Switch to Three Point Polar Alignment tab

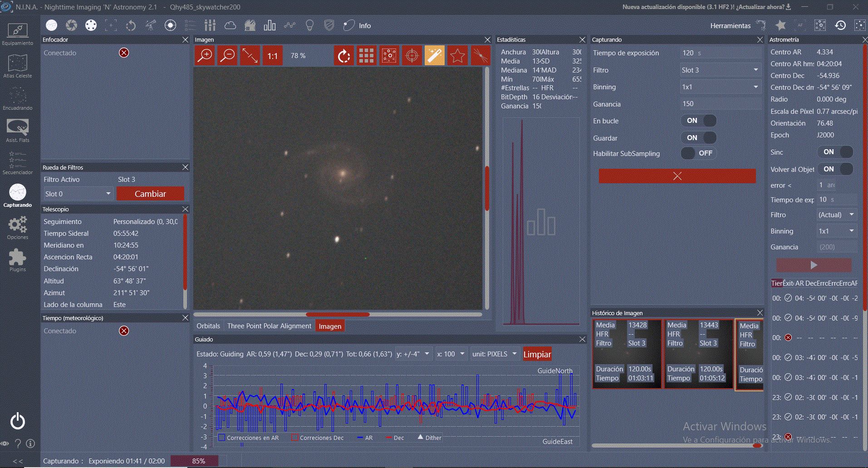[269, 326]
